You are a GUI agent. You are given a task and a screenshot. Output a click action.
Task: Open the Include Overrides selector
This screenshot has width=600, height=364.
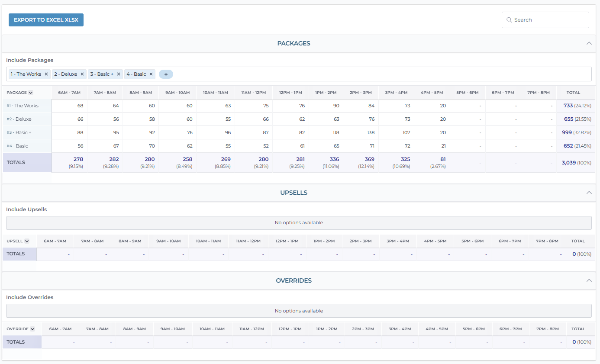point(299,311)
